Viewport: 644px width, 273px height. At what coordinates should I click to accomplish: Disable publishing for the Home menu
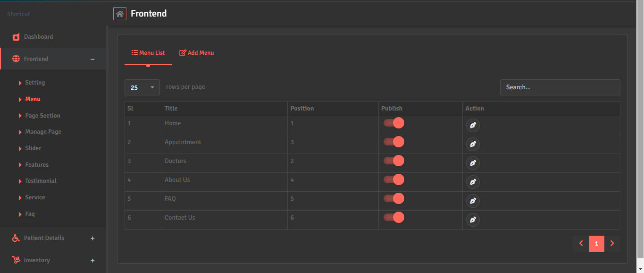pyautogui.click(x=393, y=123)
